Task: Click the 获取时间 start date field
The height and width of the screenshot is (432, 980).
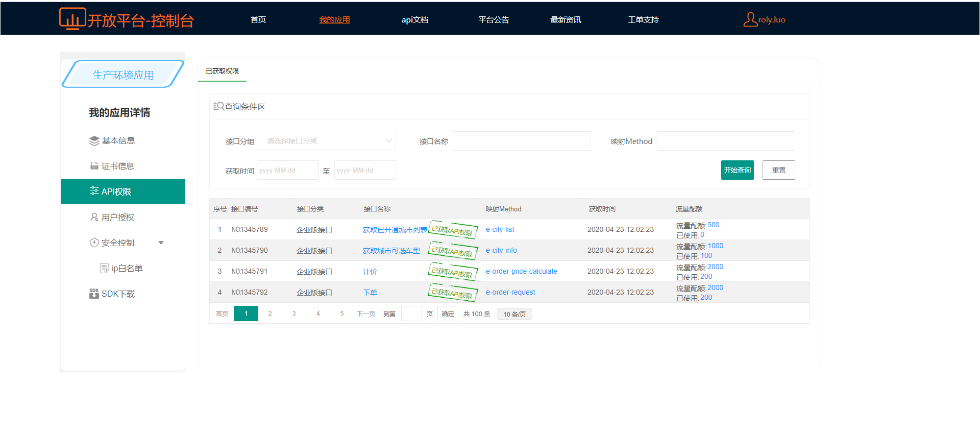Action: pyautogui.click(x=287, y=170)
